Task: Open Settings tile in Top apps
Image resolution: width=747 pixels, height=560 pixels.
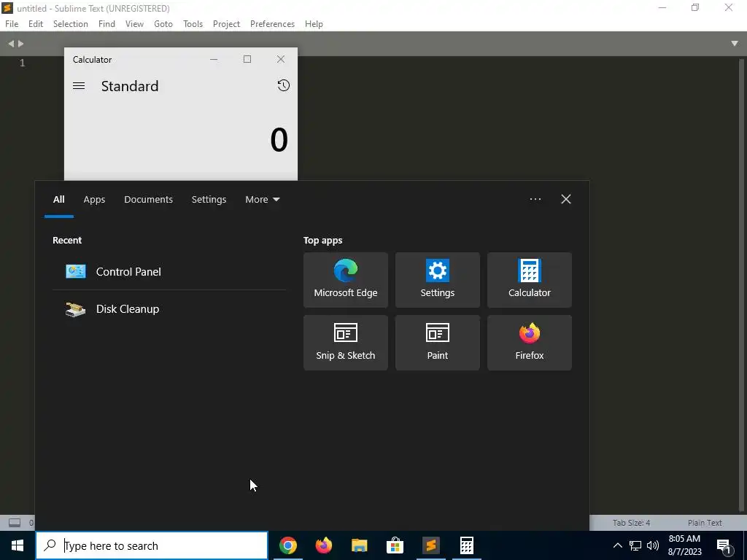Action: click(438, 280)
